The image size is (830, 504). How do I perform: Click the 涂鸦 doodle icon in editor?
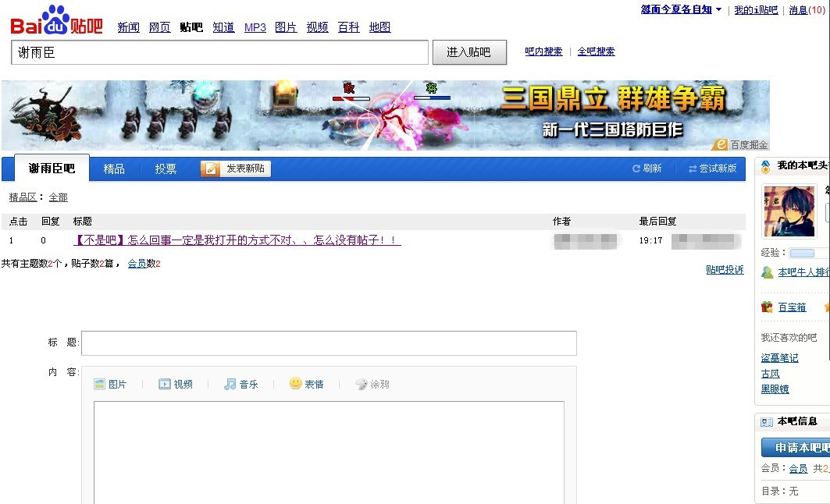(x=361, y=384)
